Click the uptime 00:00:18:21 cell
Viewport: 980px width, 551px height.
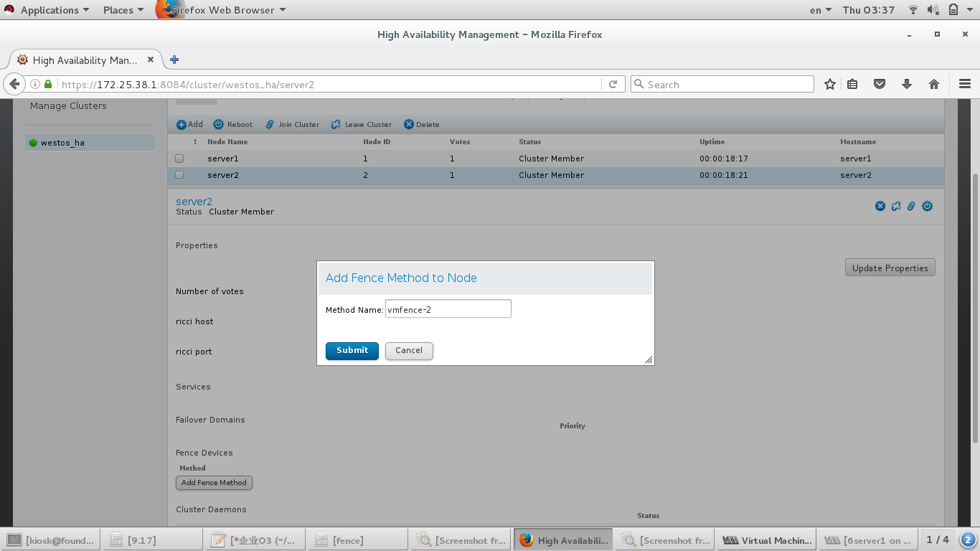click(x=724, y=175)
